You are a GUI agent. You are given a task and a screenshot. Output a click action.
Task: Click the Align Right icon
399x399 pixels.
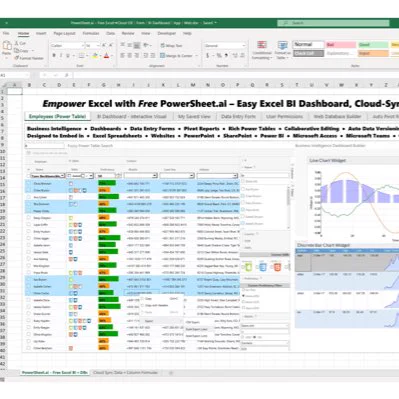pyautogui.click(x=137, y=55)
